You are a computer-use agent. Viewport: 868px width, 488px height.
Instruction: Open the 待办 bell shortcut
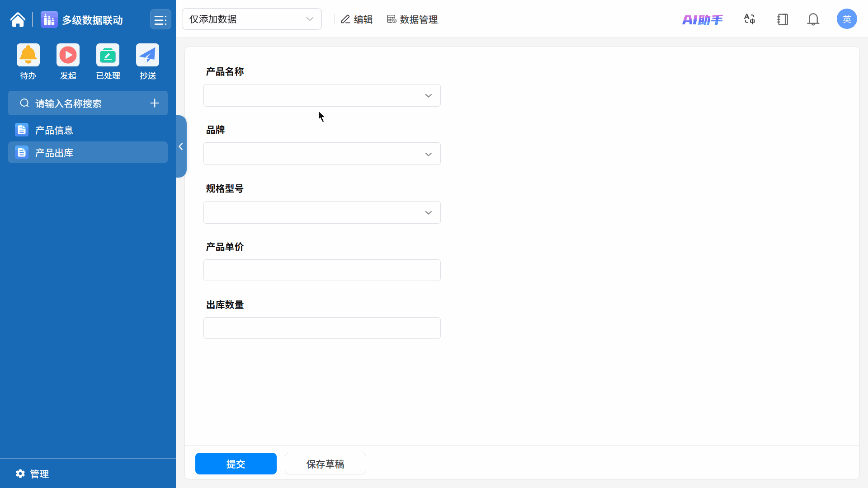point(28,56)
